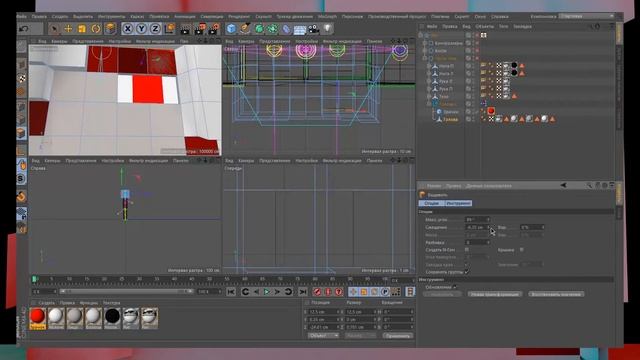Toggle the Preserve Groups checkbox
This screenshot has height=360, width=640.
pos(467,272)
